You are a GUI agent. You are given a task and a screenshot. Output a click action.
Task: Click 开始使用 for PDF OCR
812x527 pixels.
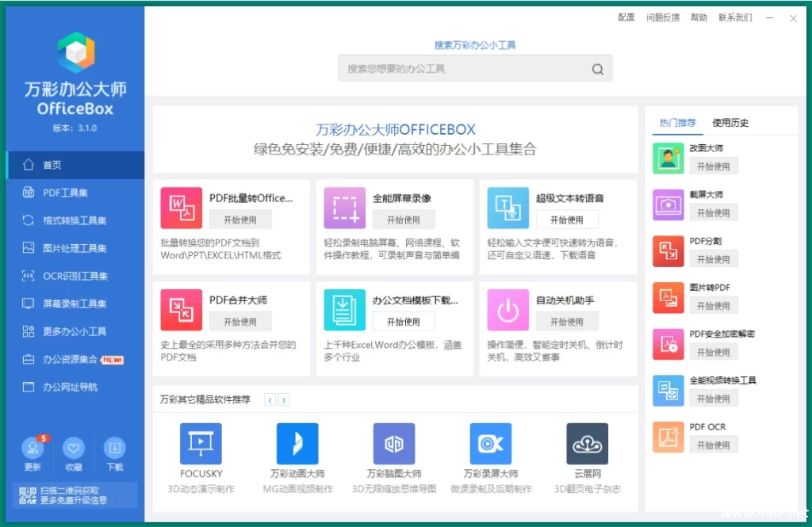pyautogui.click(x=714, y=445)
